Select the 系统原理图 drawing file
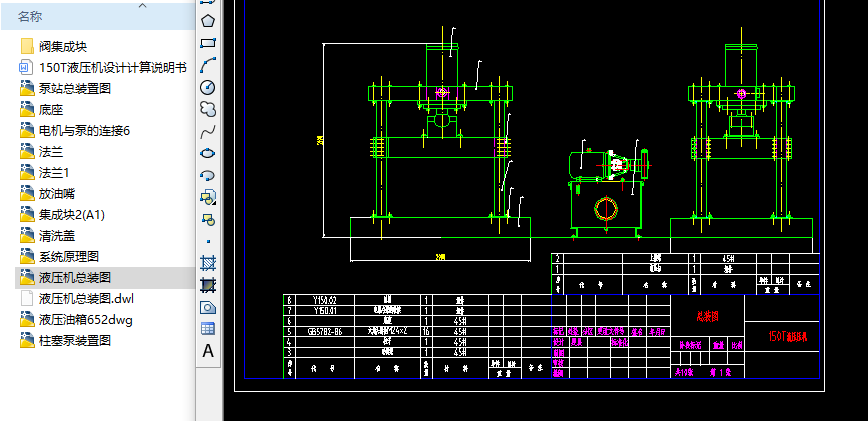868x421 pixels. (x=59, y=257)
